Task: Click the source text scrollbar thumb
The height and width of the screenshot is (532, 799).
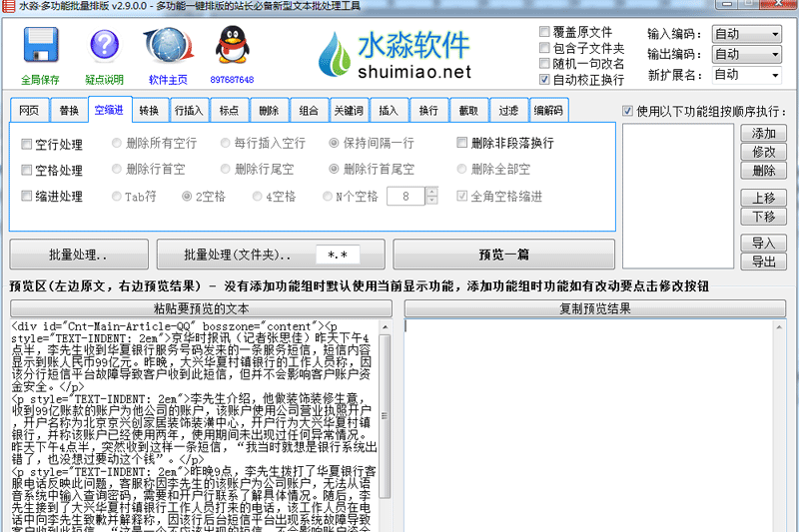Action: [386, 416]
